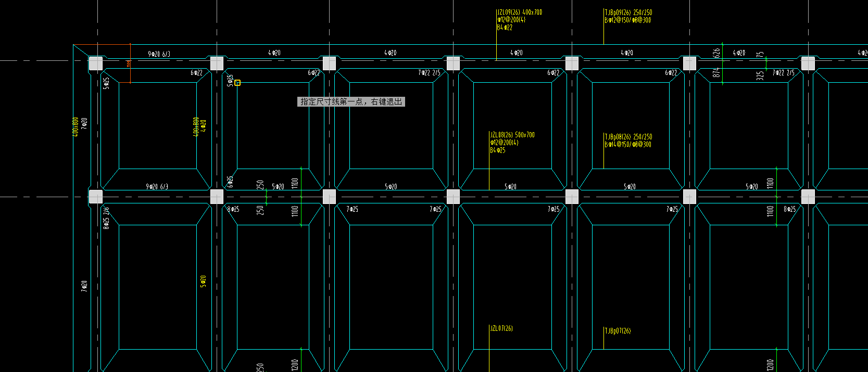The height and width of the screenshot is (372, 868).
Task: Click the 874 dimension value
Action: coord(716,73)
